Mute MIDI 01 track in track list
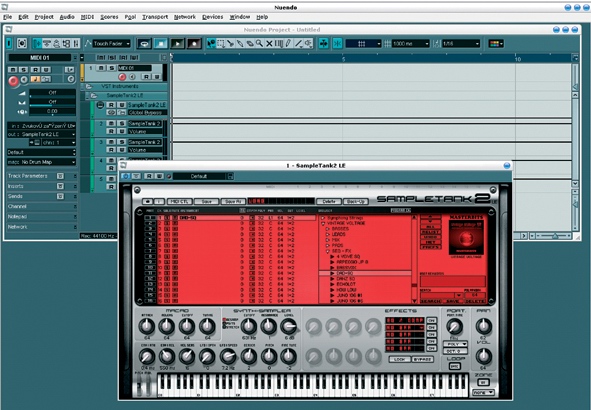This screenshot has width=591, height=410. pyautogui.click(x=101, y=68)
